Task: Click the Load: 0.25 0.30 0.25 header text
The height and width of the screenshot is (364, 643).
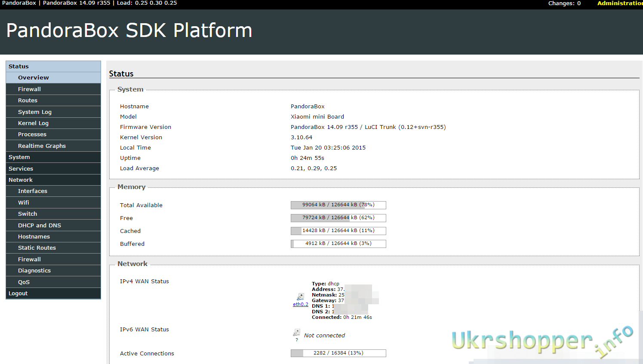Action: [x=147, y=3]
